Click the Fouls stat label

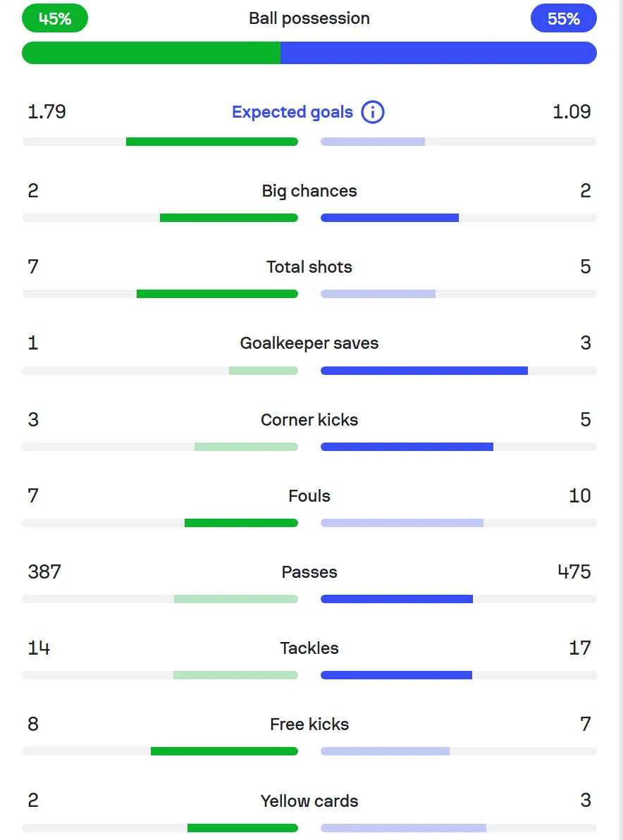309,496
